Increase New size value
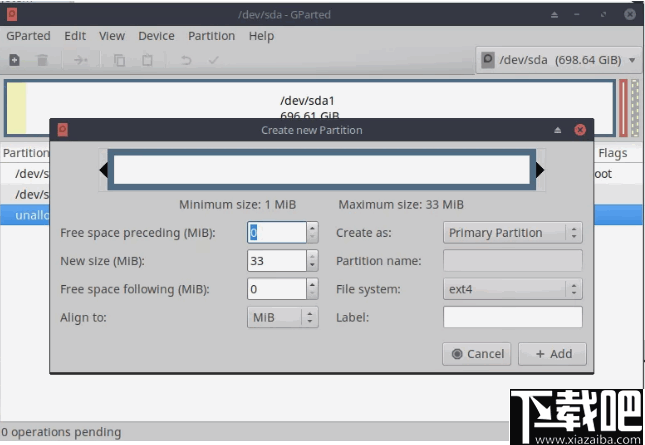645x445 pixels. click(313, 256)
